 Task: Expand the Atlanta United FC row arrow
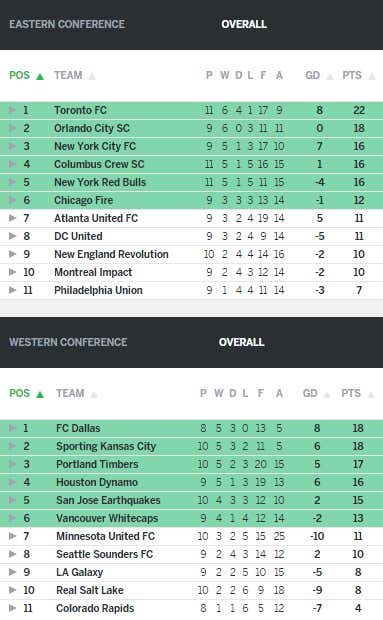pos(13,218)
